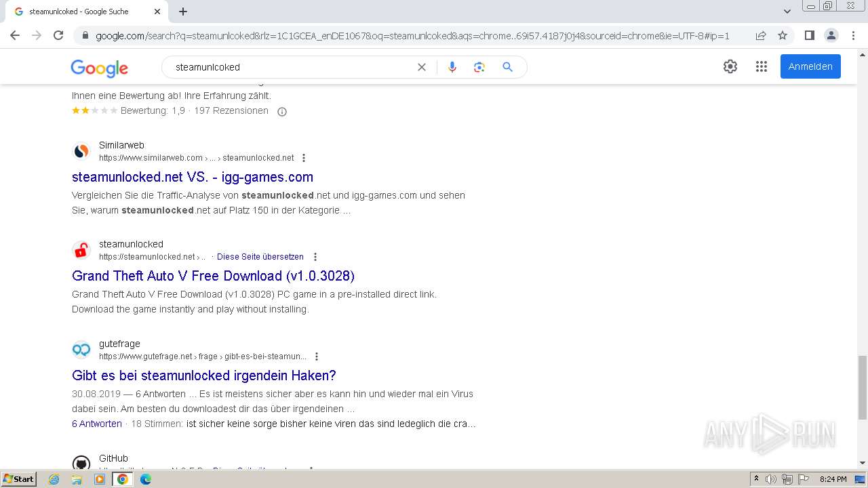Click the 8:24 PM clock
This screenshot has width=868, height=488.
(x=833, y=479)
